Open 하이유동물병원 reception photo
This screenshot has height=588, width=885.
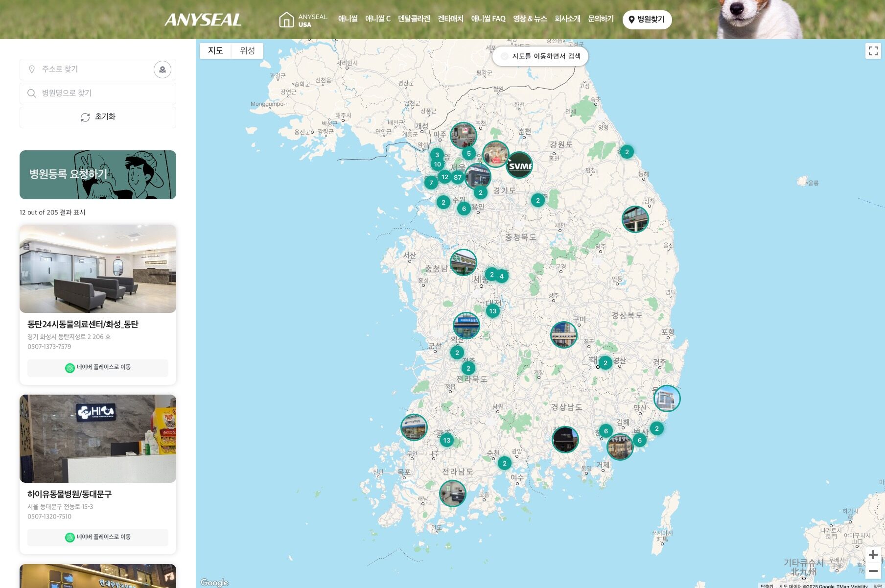[x=98, y=439]
